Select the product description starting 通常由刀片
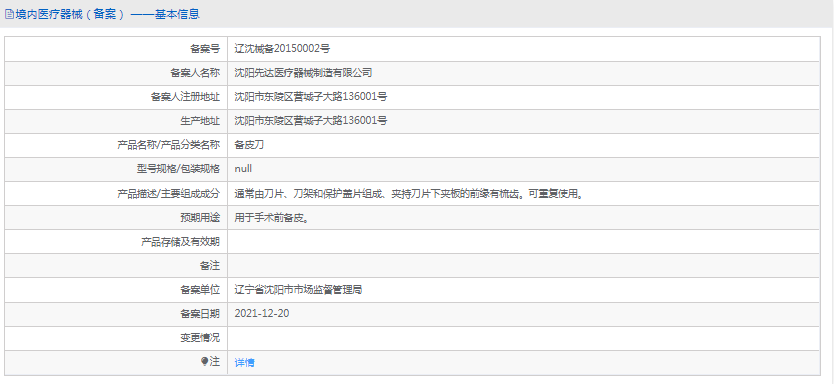This screenshot has width=834, height=384. click(410, 194)
